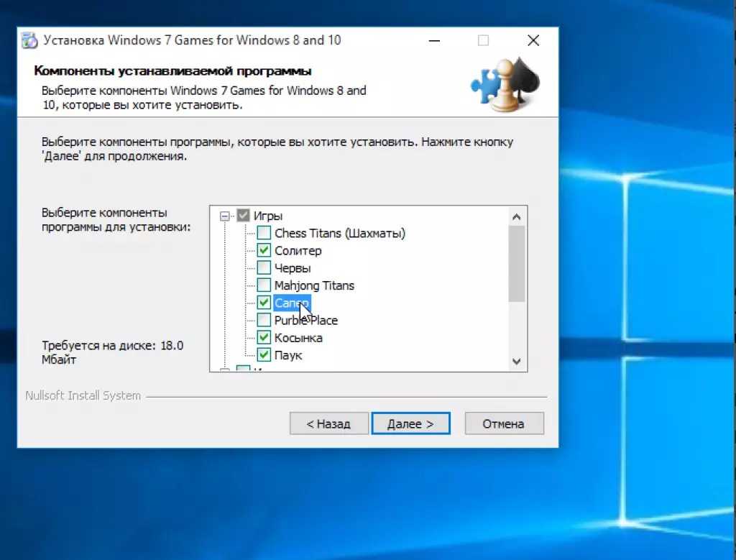Click the installer icon in the title bar
736x560 pixels.
click(x=29, y=40)
